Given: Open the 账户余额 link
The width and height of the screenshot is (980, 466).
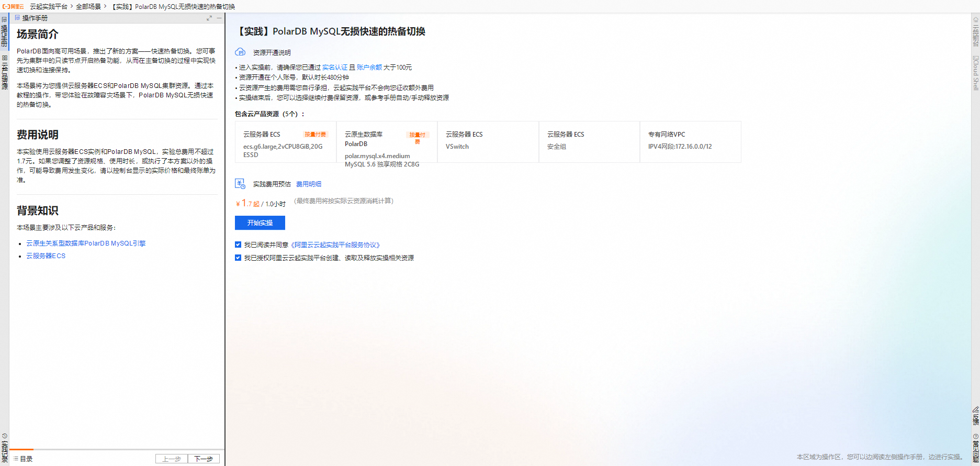Looking at the screenshot, I should 369,68.
